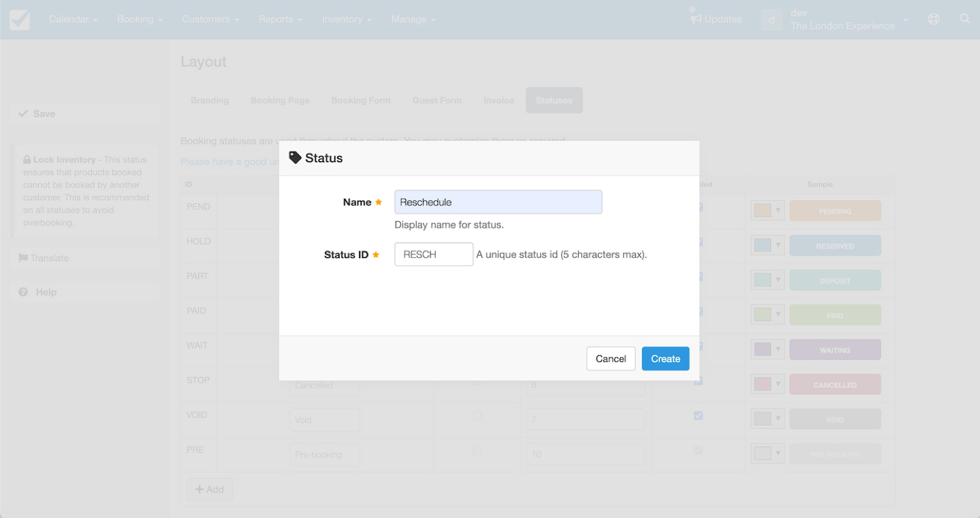Screen dimensions: 980x518
Task: Select the Statuses tab
Action: pyautogui.click(x=554, y=100)
